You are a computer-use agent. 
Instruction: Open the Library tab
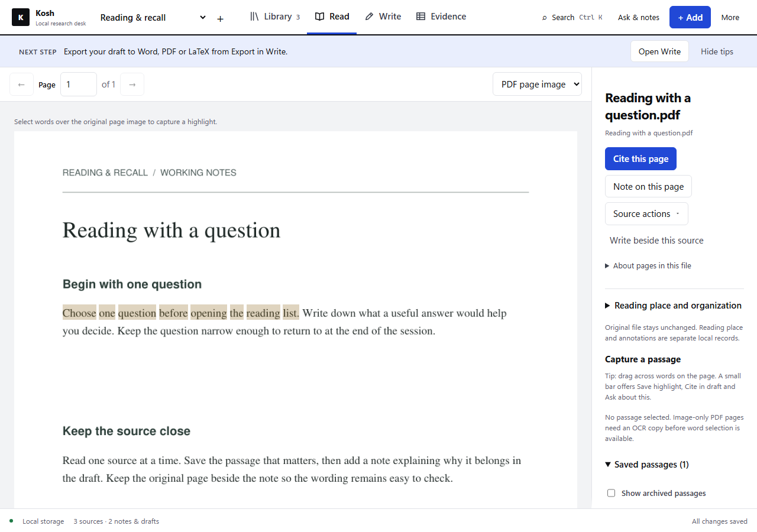pos(275,17)
